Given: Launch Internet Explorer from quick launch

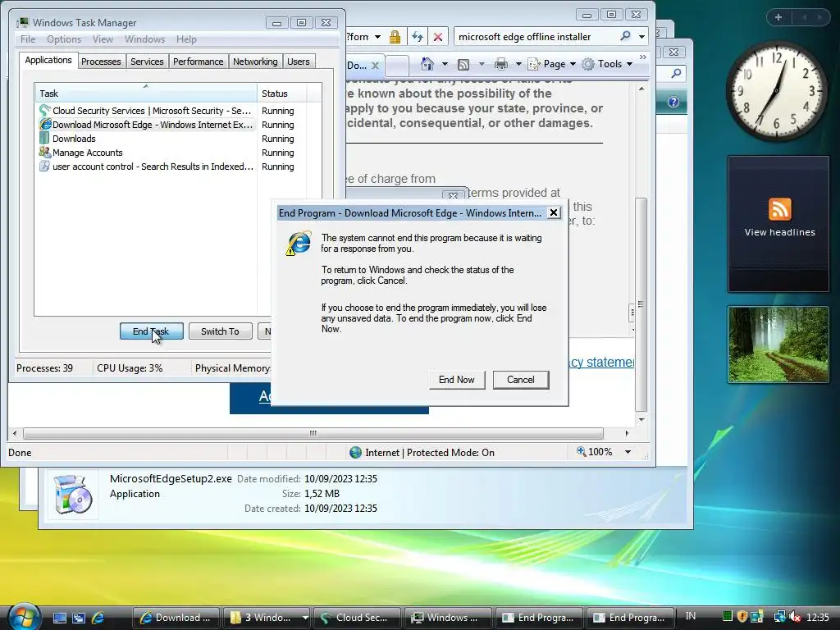Looking at the screenshot, I should pos(98,618).
